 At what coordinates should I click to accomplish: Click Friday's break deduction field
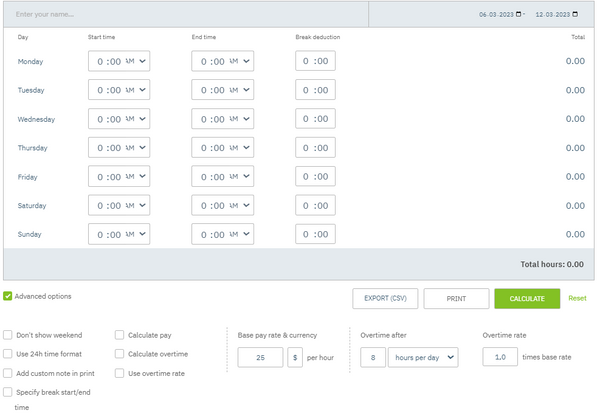coord(315,177)
